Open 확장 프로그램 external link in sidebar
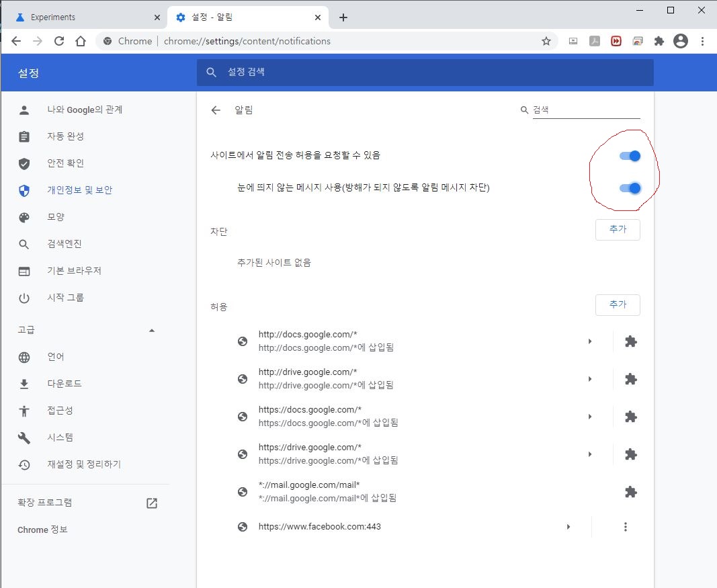This screenshot has height=588, width=717. coord(152,503)
